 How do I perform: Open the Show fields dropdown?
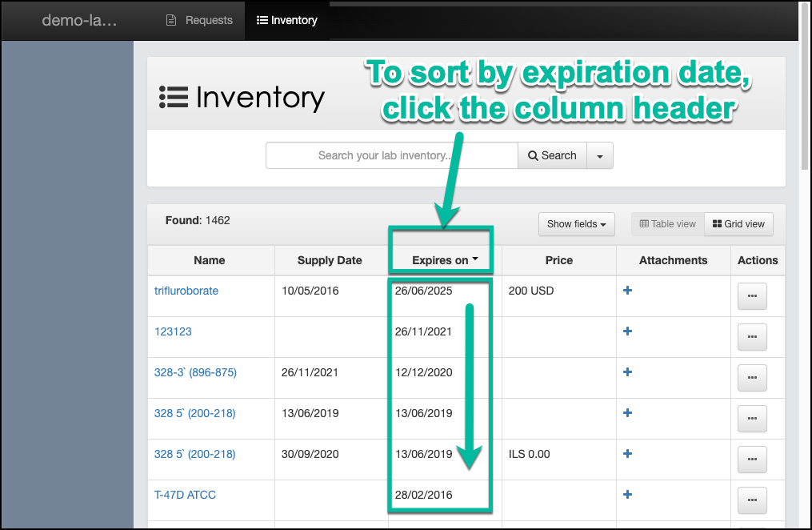(576, 224)
